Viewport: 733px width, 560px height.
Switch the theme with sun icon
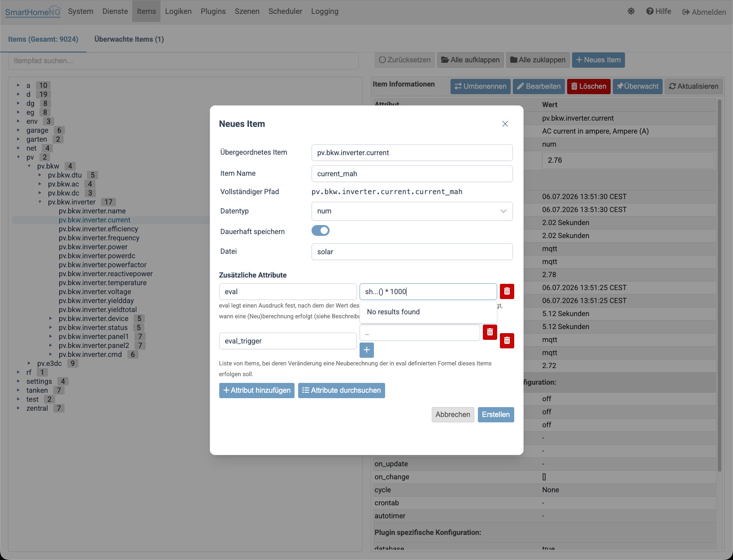coord(631,12)
